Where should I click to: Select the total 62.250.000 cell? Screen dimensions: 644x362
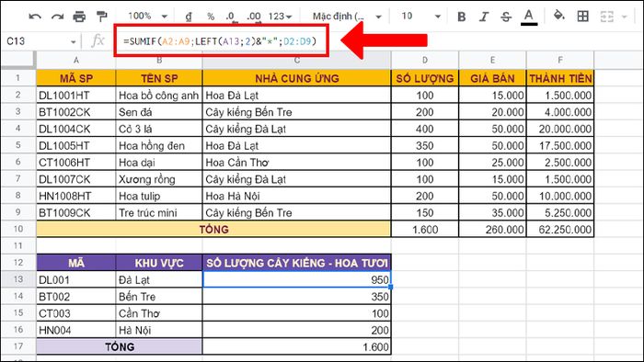click(560, 229)
